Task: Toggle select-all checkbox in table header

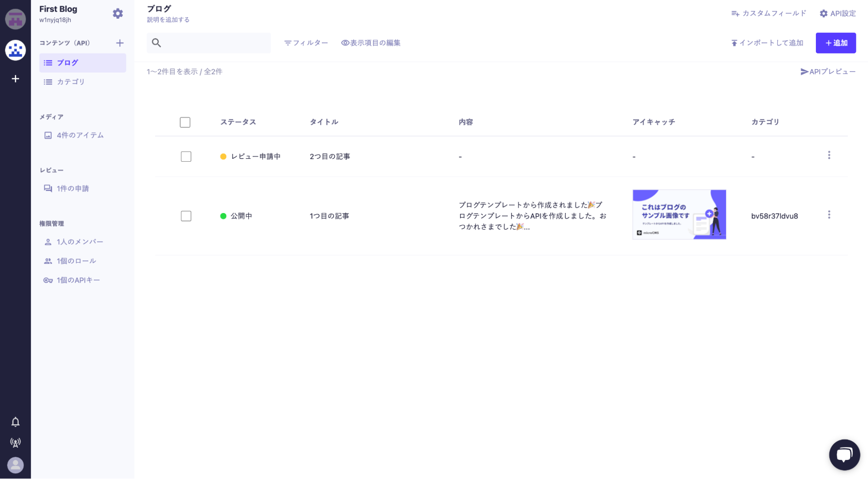Action: (185, 123)
